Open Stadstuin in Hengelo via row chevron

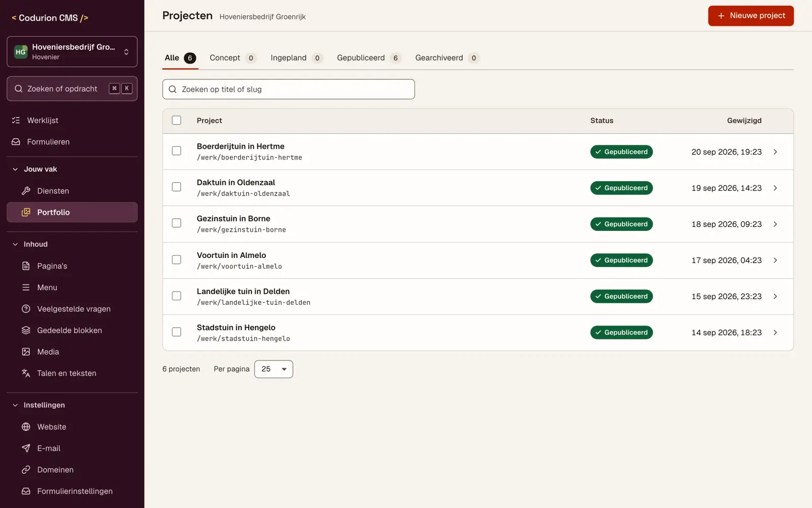pos(775,333)
